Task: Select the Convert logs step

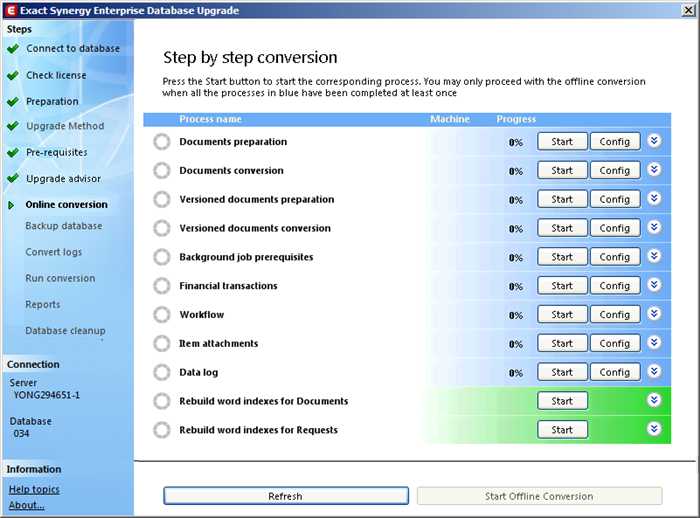Action: [x=54, y=252]
